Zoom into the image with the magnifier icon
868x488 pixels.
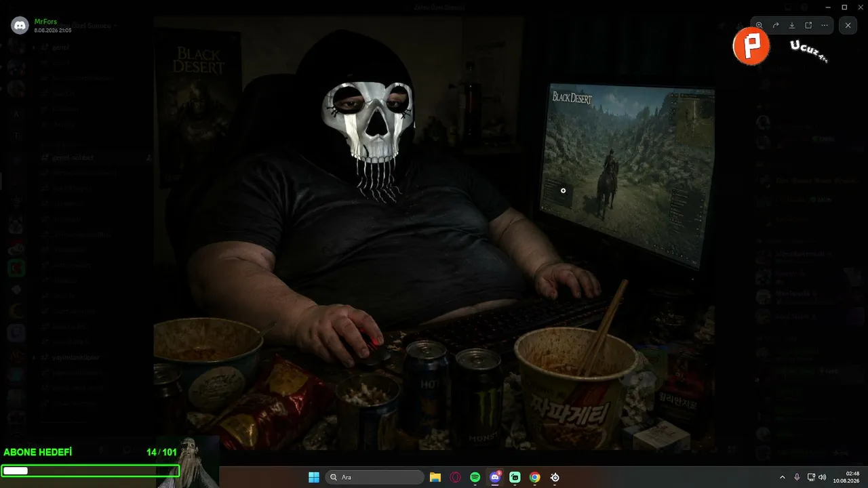point(759,26)
